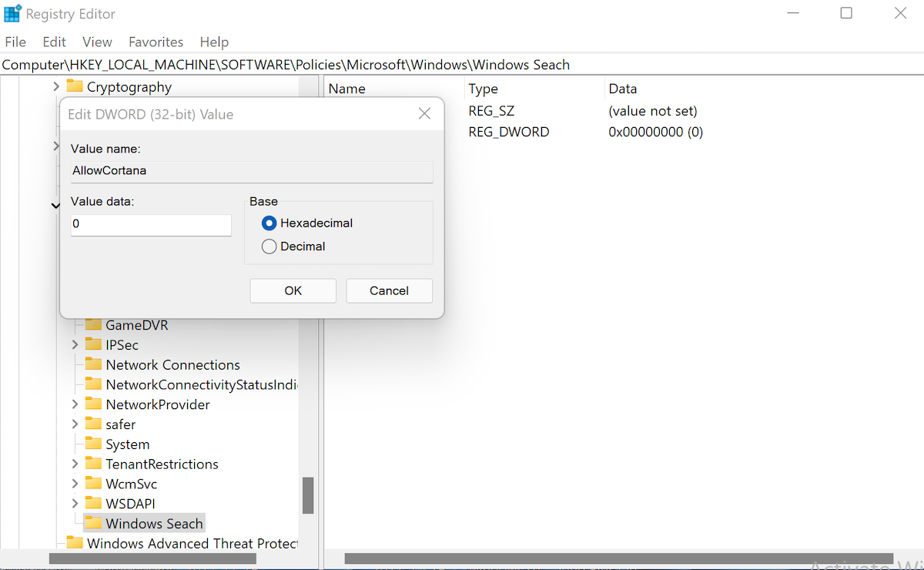Screen dimensions: 924x570
Task: Select the Decimal base option
Action: (269, 246)
